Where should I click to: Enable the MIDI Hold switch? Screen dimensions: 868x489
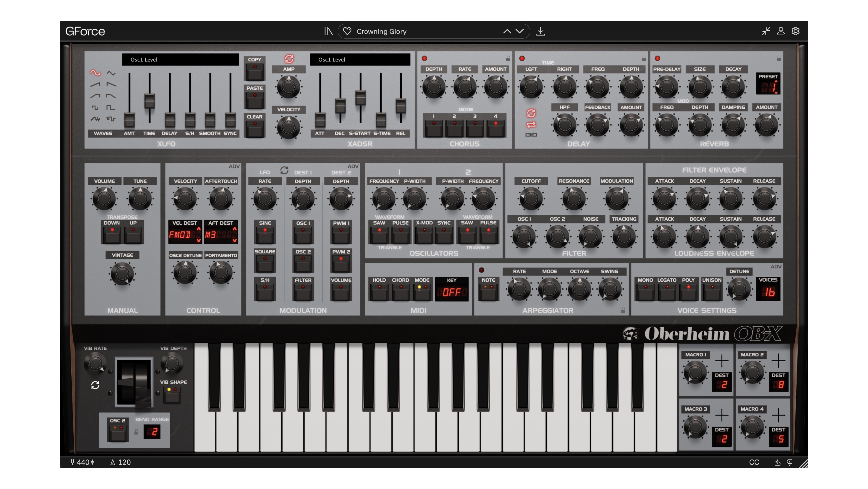pyautogui.click(x=379, y=292)
